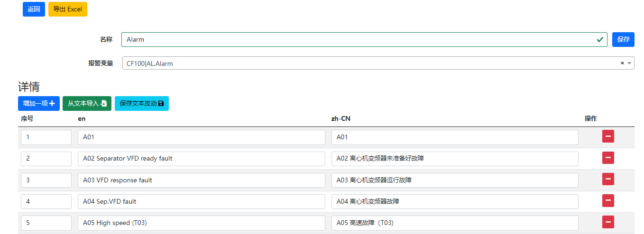Edit zh-CN text A05 高速故障（T03）
The height and width of the screenshot is (234, 644).
click(x=455, y=223)
